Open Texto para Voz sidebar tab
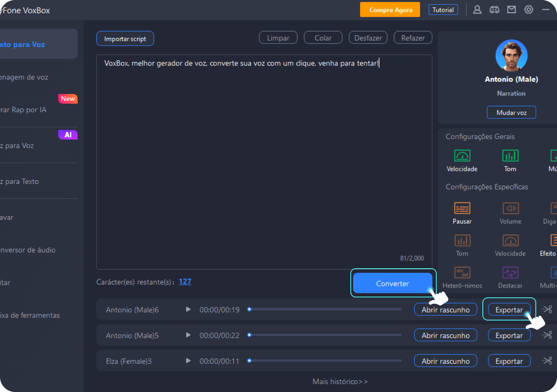The image size is (557, 392). click(x=39, y=44)
